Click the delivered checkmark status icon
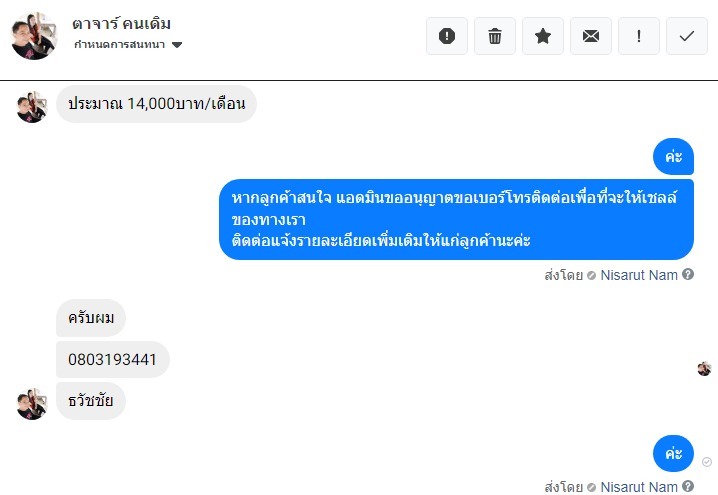718x495 pixels. tap(707, 462)
